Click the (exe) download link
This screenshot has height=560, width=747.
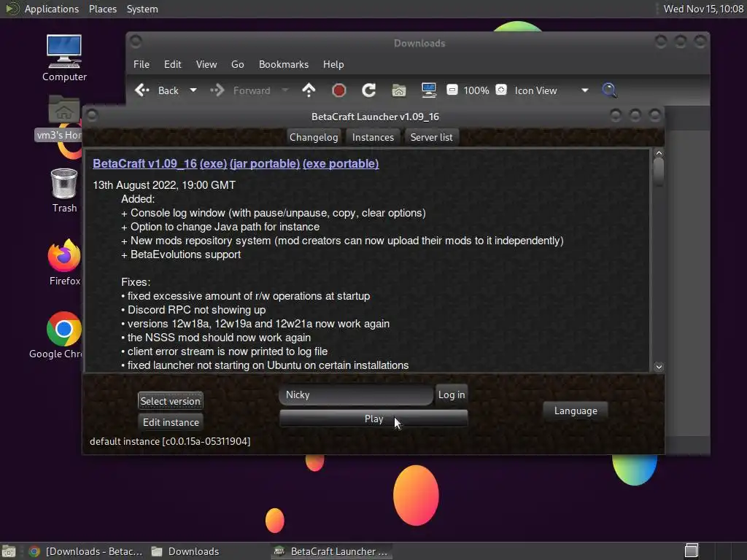(x=214, y=163)
